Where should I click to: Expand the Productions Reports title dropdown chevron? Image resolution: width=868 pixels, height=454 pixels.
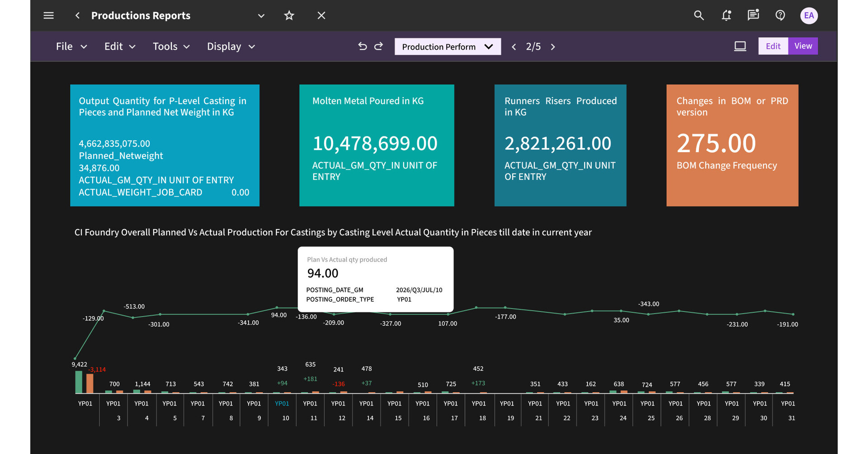[261, 16]
